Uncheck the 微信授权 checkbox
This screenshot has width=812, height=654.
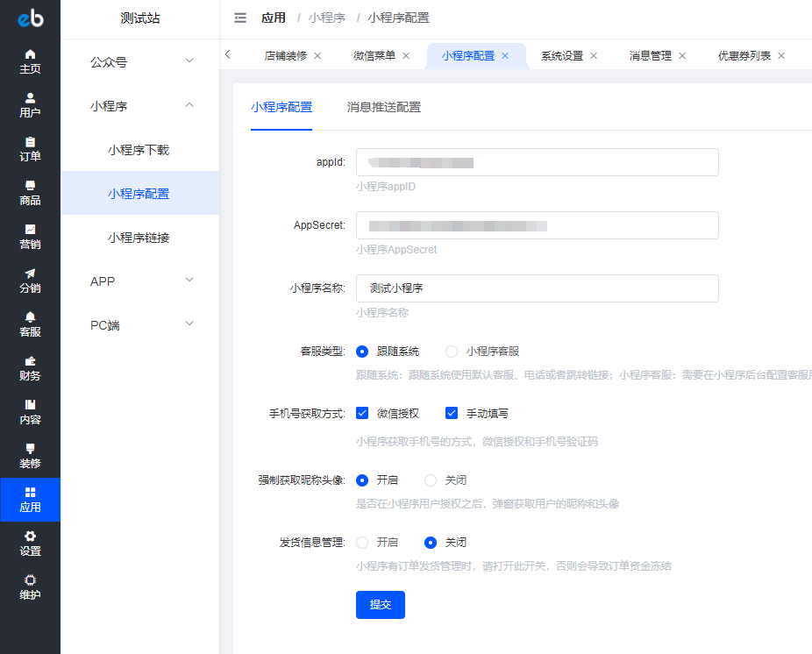[x=362, y=413]
